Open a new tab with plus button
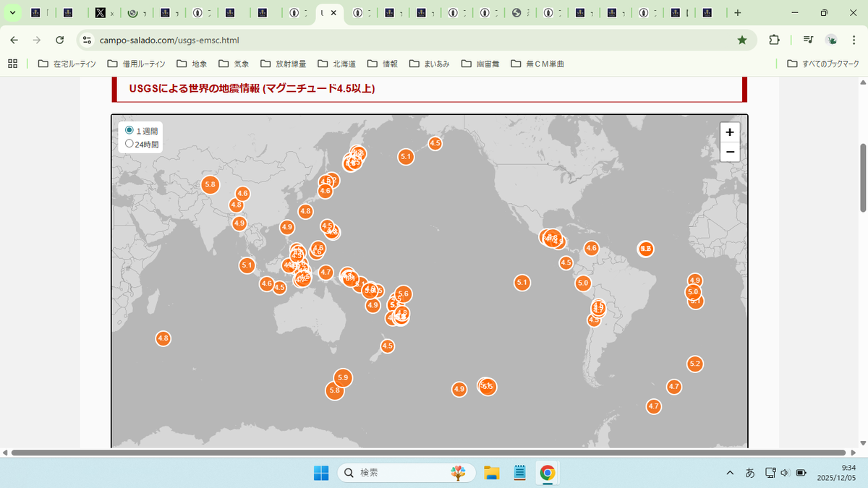Viewport: 868px width, 488px height. coord(737,13)
